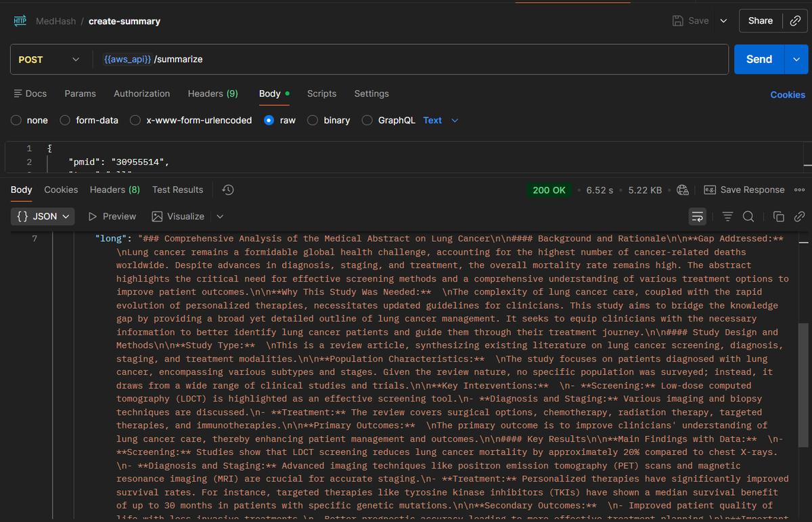The height and width of the screenshot is (522, 812).
Task: Click the MedHash collection breadcrumb
Action: tap(56, 21)
